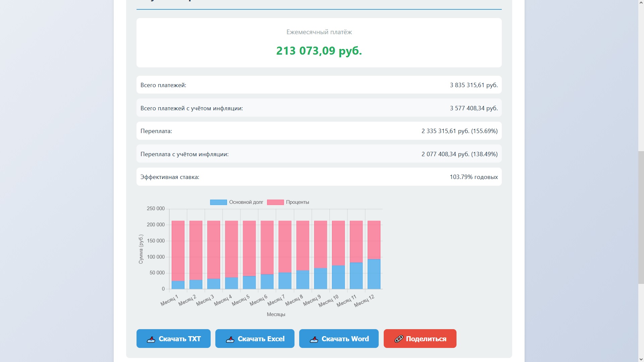
Task: Hide Проценты series via legend text
Action: click(297, 202)
